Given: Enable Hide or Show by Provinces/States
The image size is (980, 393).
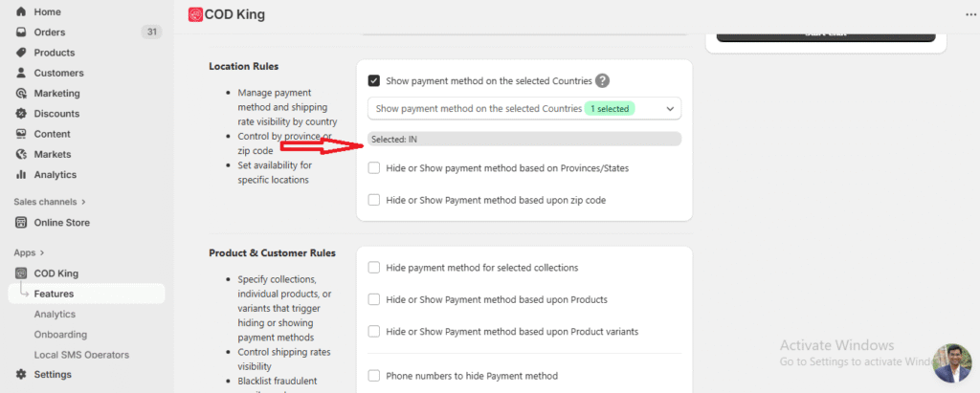Looking at the screenshot, I should (x=374, y=168).
